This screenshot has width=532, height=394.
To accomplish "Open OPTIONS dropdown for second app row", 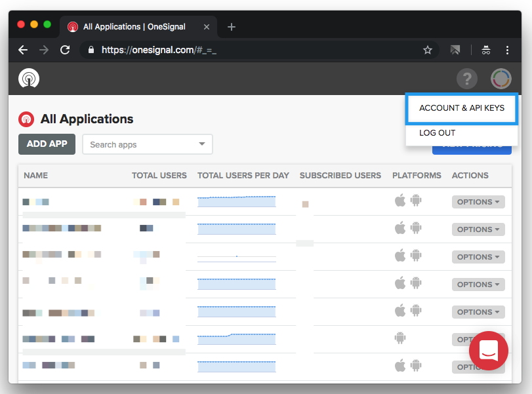I will pos(478,229).
